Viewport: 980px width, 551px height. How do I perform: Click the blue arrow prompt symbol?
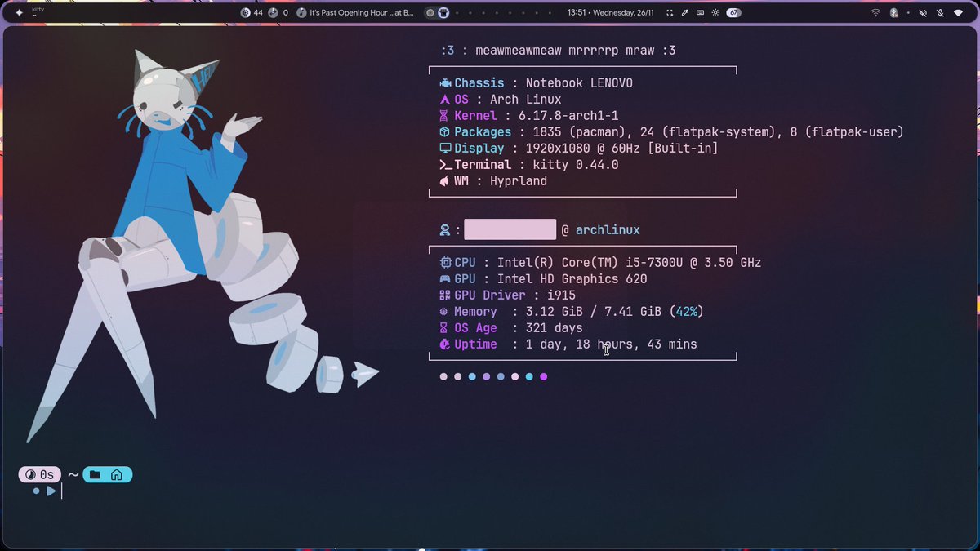(51, 491)
